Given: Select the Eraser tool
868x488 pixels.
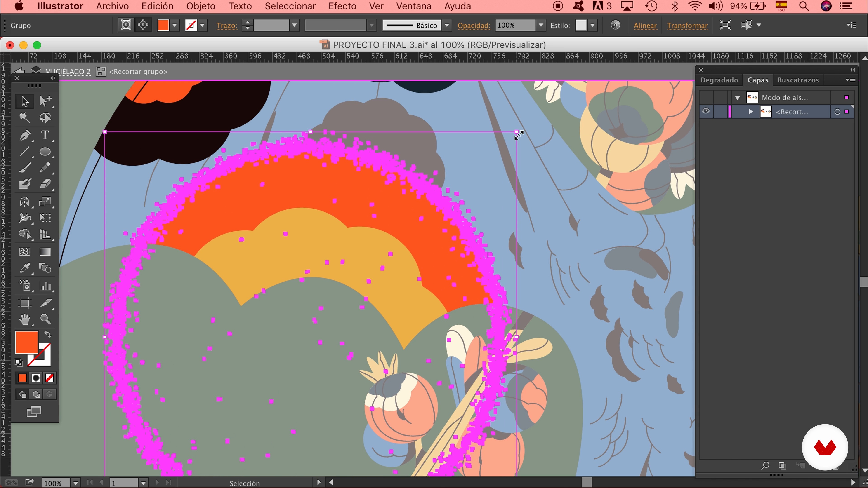Looking at the screenshot, I should [45, 184].
